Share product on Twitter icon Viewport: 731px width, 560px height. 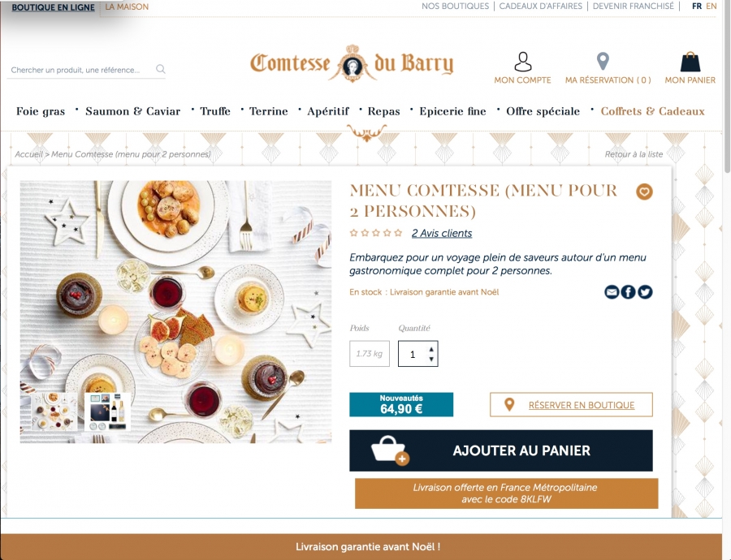click(x=645, y=292)
